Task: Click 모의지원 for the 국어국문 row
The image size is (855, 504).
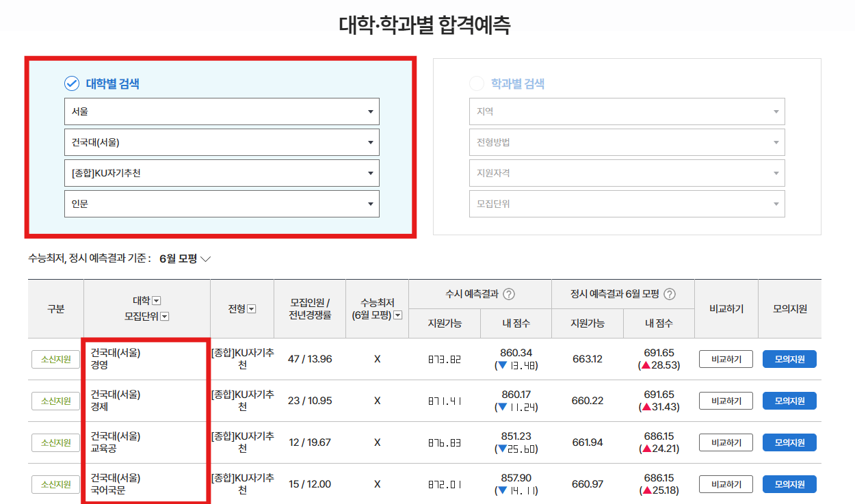Action: (x=789, y=484)
